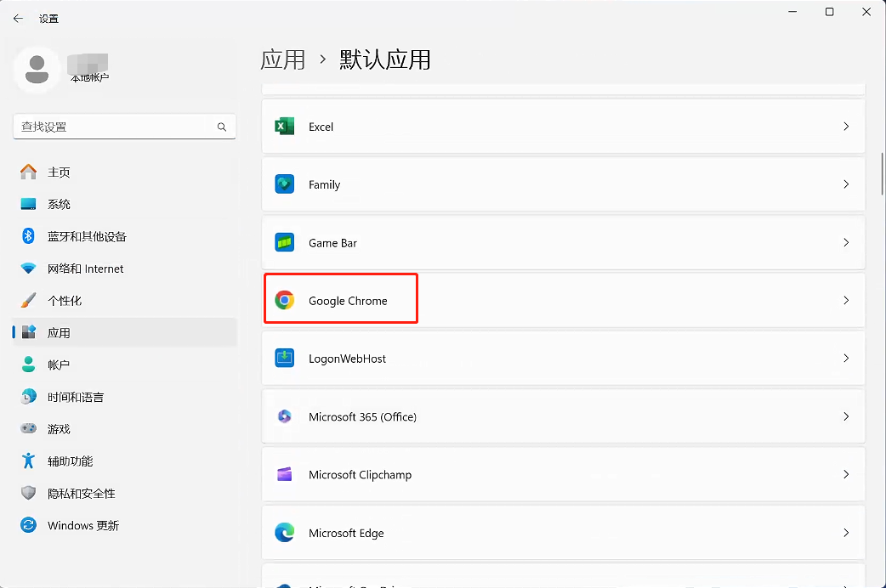
Task: Expand the Microsoft Clipchamp row chevron
Action: (x=846, y=474)
